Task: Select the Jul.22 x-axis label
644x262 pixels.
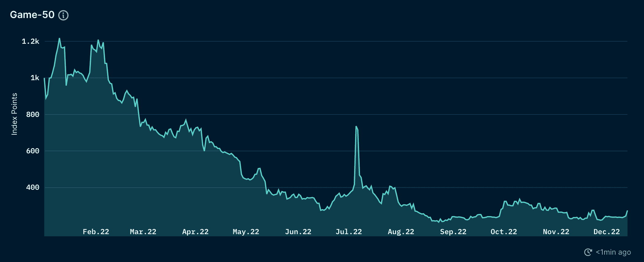Action: (349, 232)
